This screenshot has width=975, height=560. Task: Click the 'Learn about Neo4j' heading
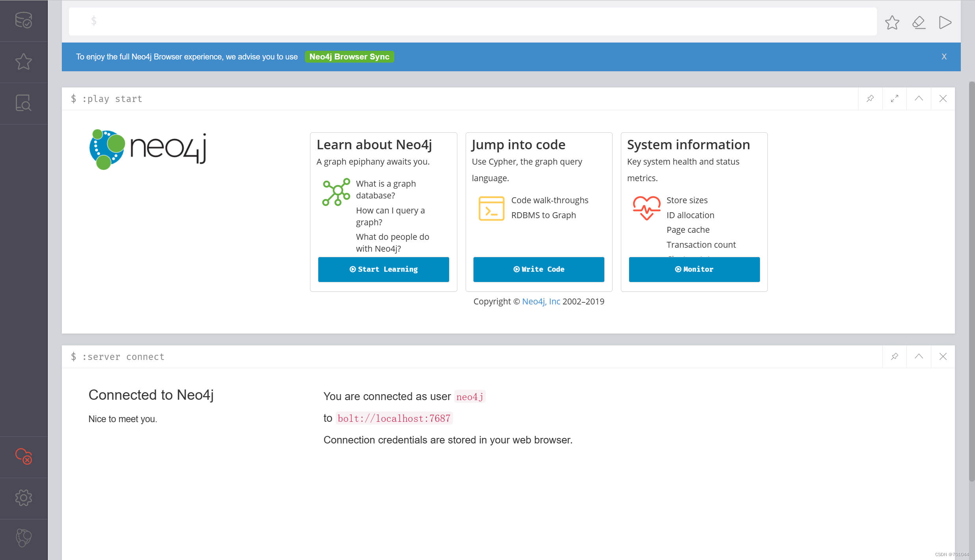click(374, 145)
